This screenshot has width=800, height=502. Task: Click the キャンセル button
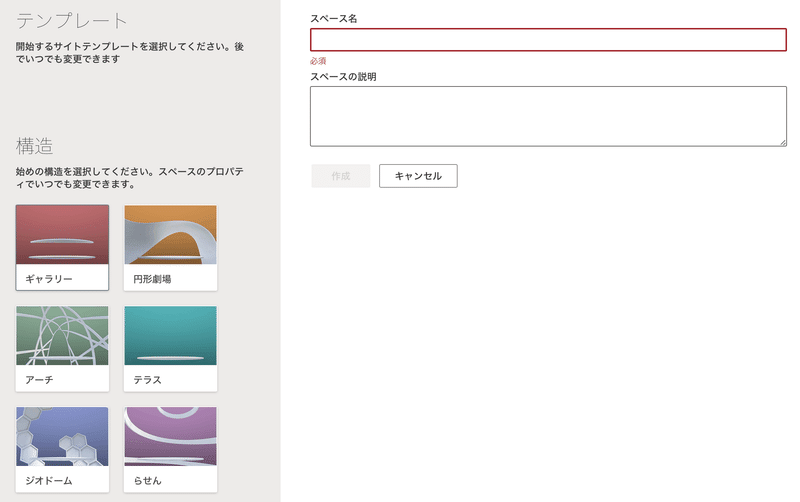418,176
